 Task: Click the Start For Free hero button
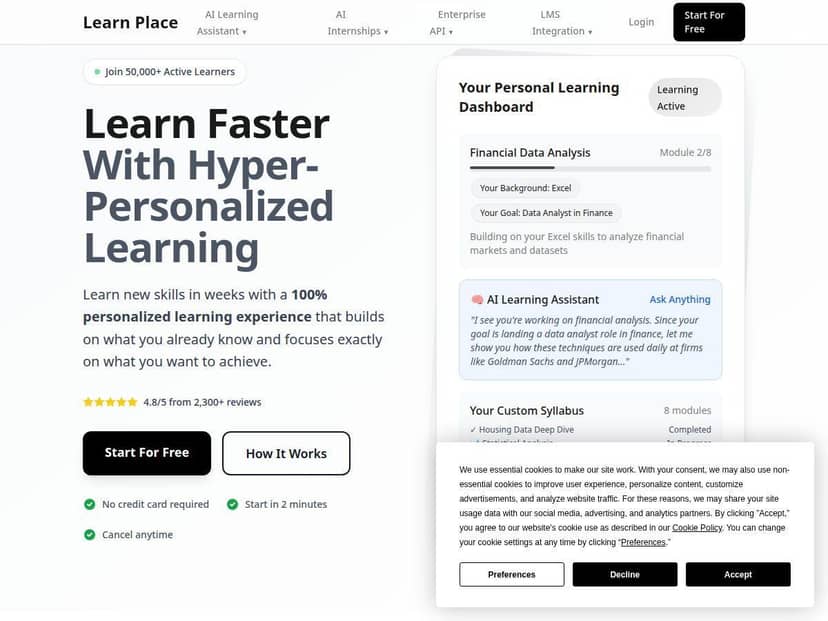pos(146,453)
